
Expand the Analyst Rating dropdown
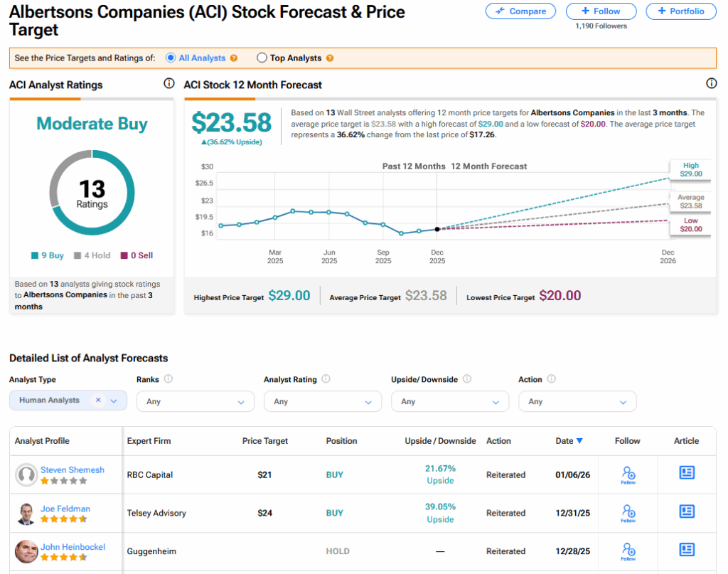(x=322, y=401)
